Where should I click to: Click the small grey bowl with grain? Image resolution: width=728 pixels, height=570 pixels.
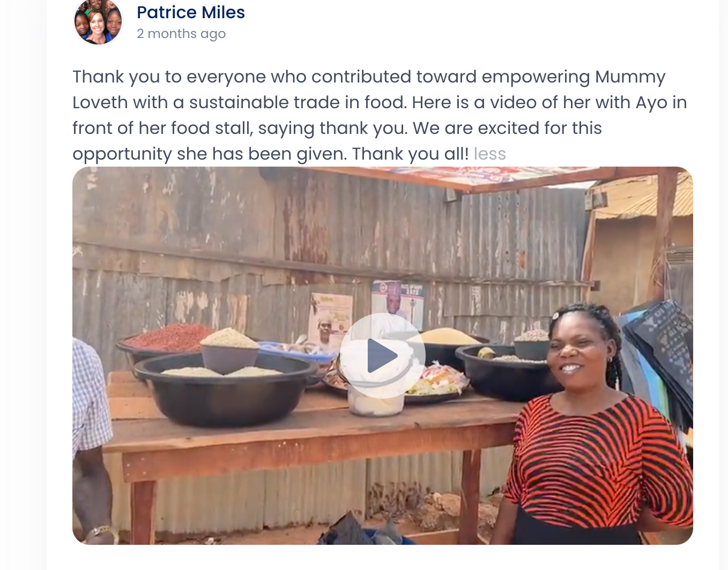(x=229, y=351)
